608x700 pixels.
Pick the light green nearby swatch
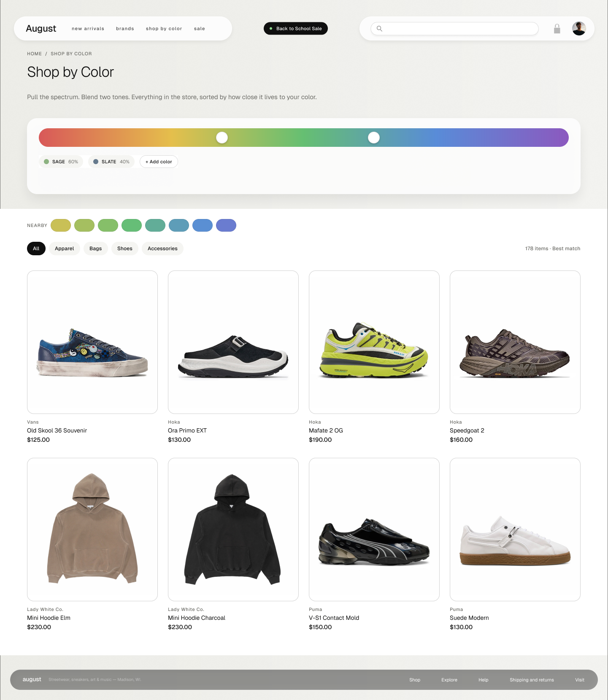tap(108, 225)
